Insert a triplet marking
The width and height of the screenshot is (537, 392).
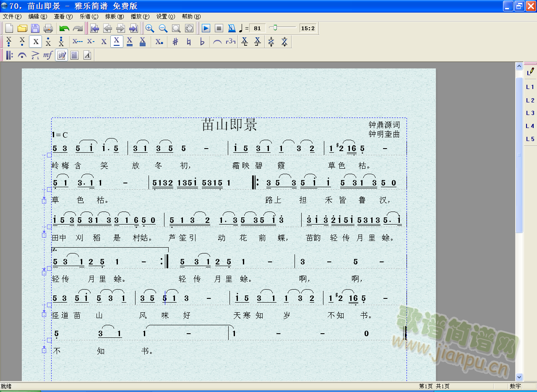tap(230, 42)
